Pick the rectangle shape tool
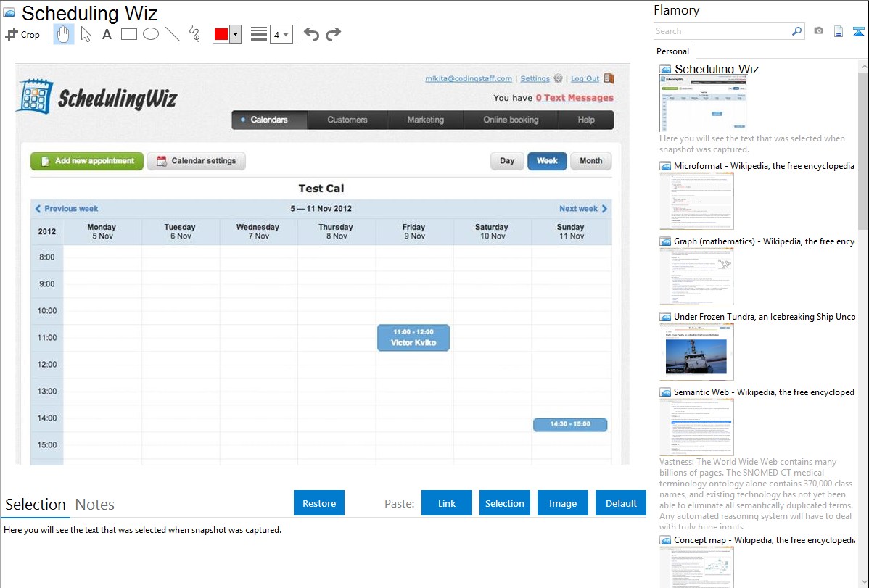 128,34
